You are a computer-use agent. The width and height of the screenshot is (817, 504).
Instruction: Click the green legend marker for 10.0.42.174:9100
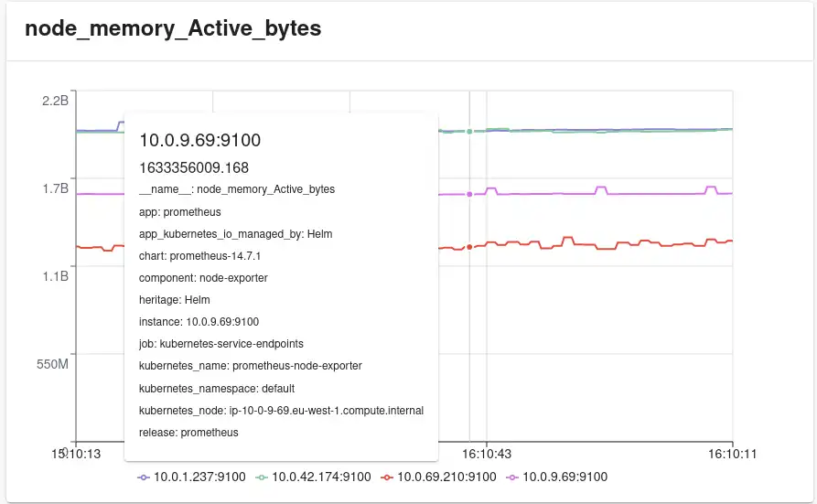pos(263,477)
